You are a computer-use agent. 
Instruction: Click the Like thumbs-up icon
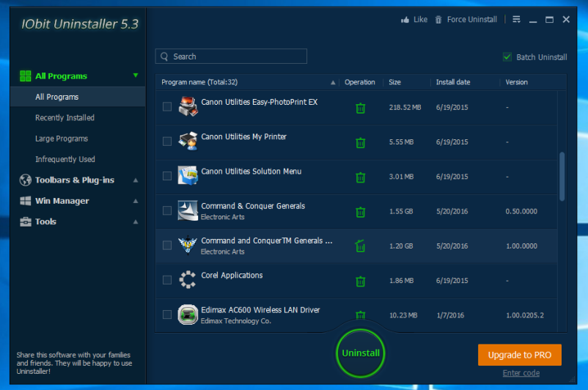(405, 20)
